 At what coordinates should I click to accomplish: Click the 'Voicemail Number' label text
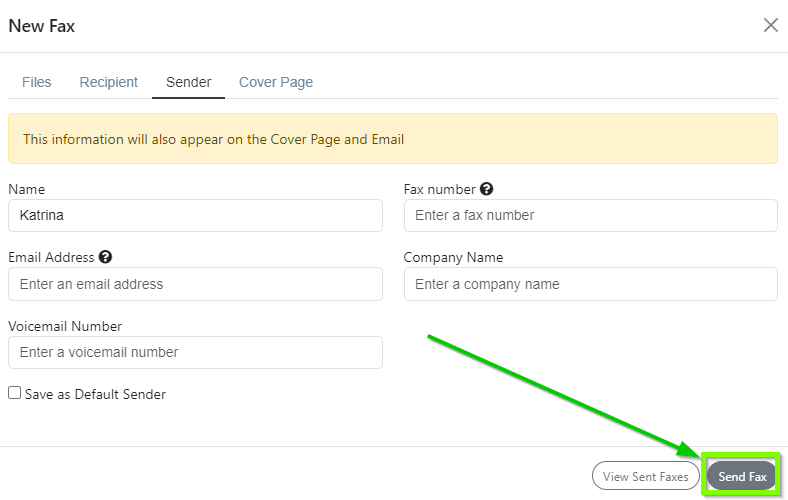(65, 326)
